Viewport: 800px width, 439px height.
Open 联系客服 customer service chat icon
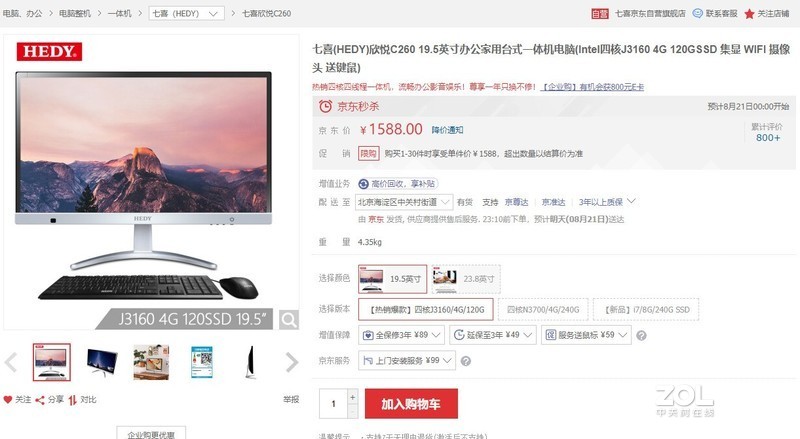coord(697,13)
